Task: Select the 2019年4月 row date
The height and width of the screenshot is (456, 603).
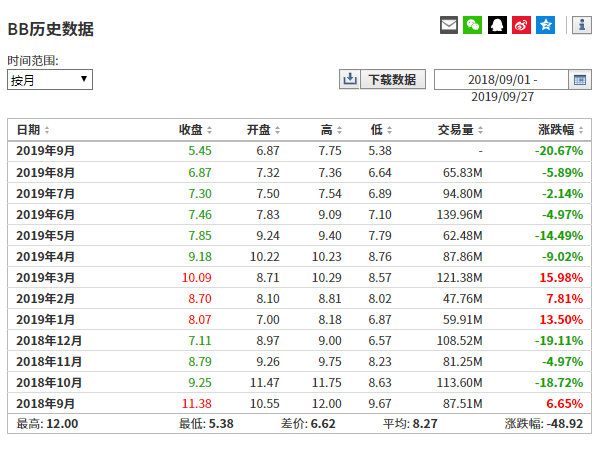Action: (x=45, y=256)
